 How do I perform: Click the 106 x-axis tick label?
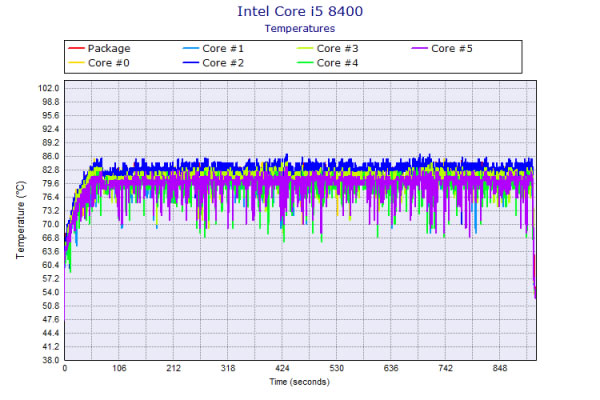(119, 368)
